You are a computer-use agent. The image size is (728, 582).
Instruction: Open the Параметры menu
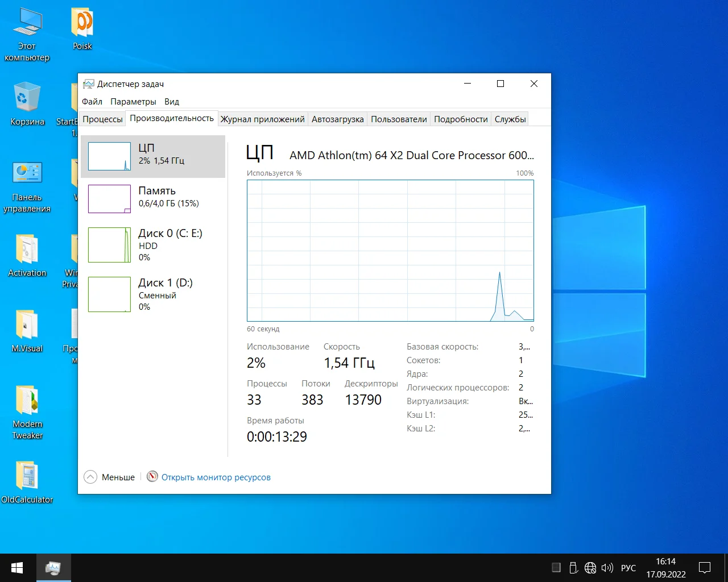[x=133, y=102]
